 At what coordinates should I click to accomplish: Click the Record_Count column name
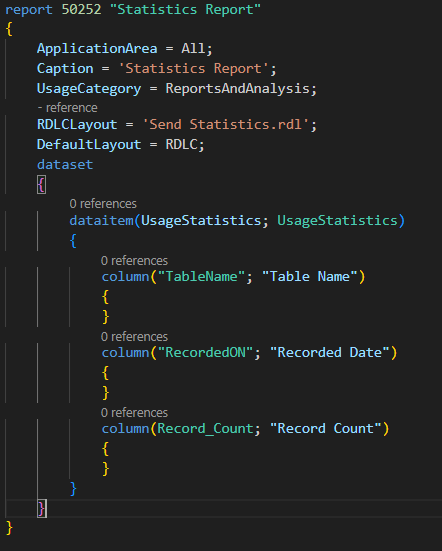click(205, 429)
